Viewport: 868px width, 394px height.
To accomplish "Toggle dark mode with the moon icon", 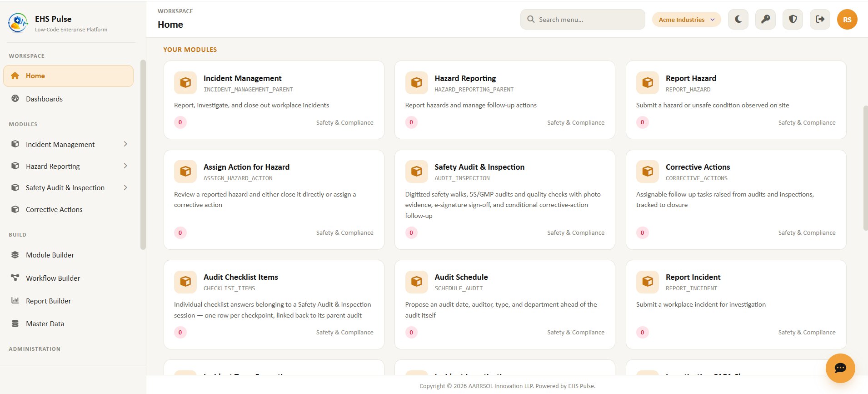I will [738, 20].
